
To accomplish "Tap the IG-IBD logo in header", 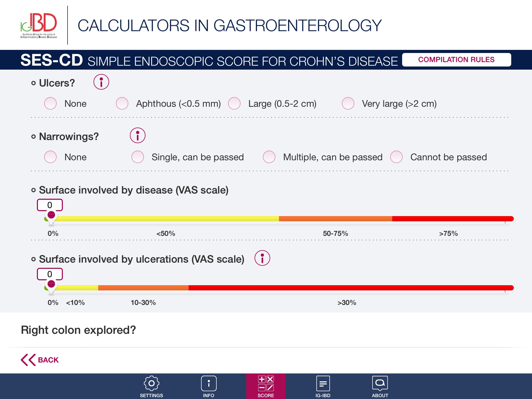I will (39, 25).
